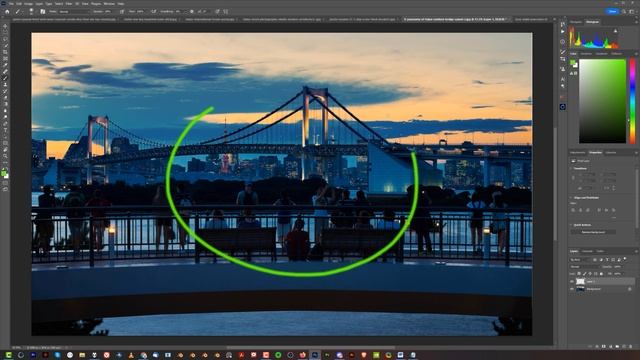640x360 pixels.
Task: Click the Remove Background button
Action: pyautogui.click(x=593, y=232)
